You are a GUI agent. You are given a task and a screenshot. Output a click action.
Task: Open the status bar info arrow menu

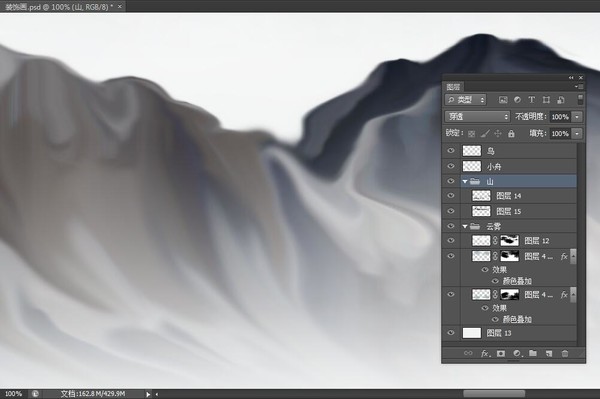148,394
